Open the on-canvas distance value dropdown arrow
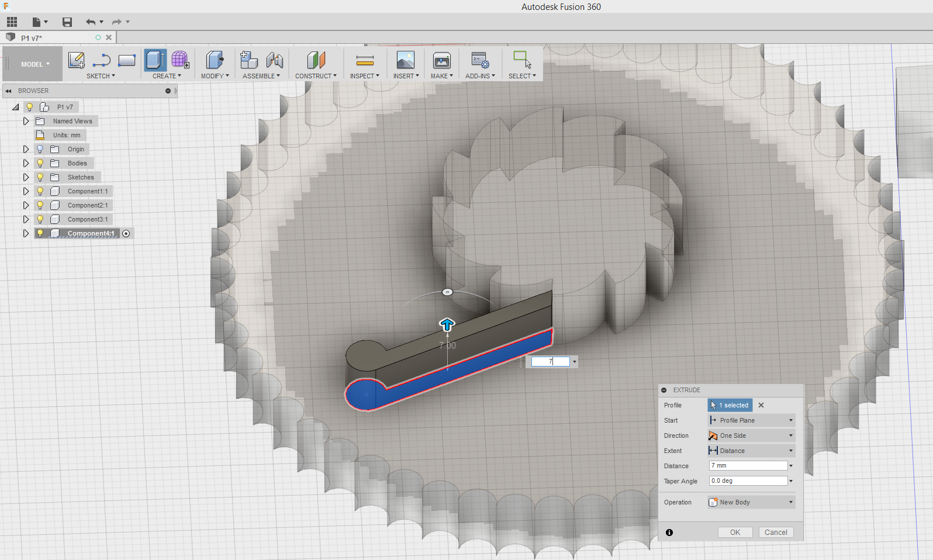 tap(575, 362)
